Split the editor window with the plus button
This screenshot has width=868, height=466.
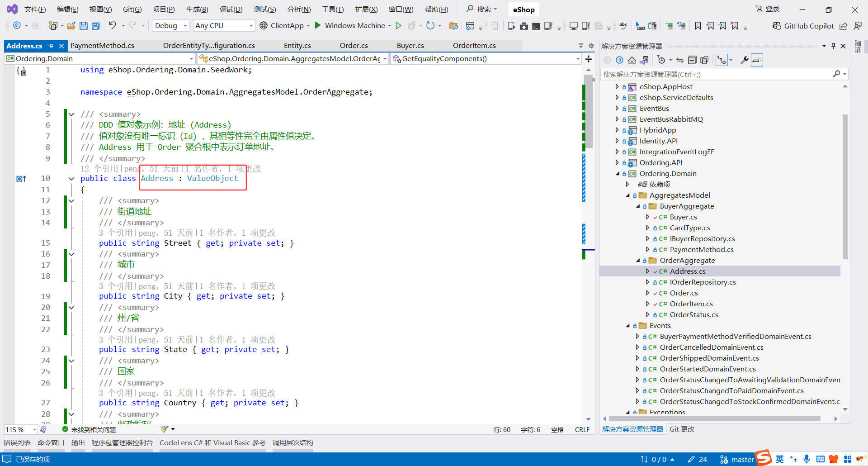click(x=589, y=59)
